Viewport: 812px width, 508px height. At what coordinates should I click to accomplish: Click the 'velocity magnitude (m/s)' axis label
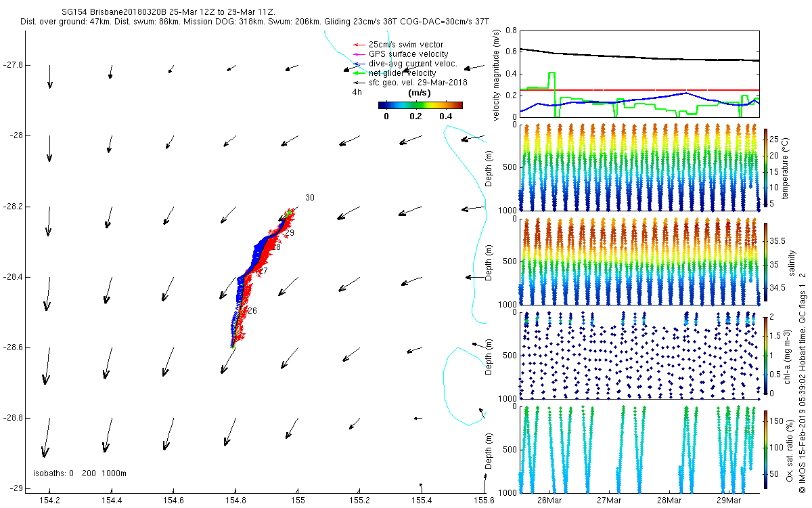[x=497, y=75]
